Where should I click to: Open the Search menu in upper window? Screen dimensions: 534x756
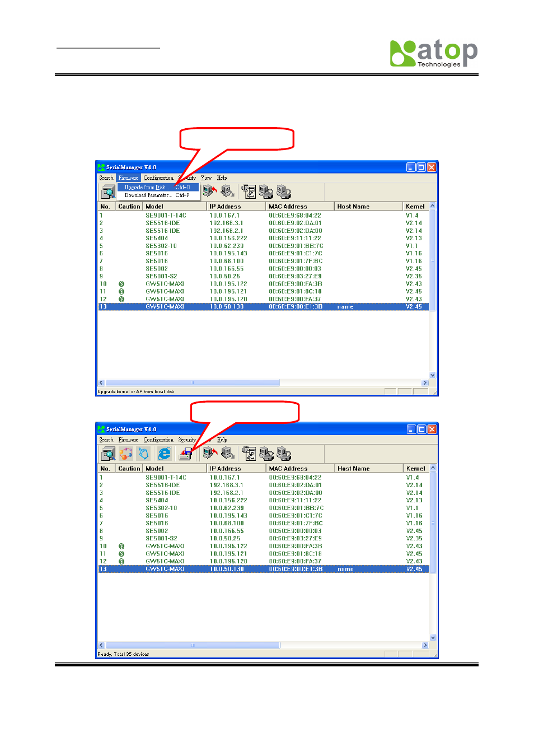(106, 178)
